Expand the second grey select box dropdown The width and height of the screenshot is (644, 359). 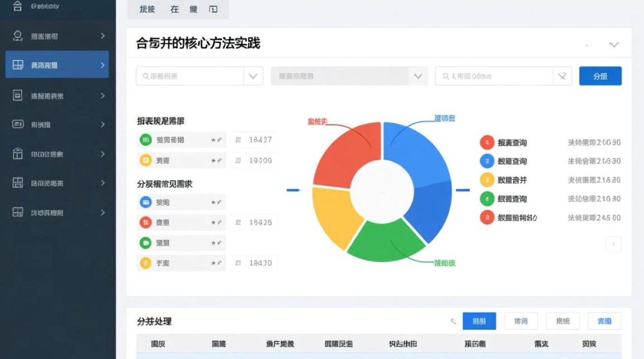pos(418,76)
